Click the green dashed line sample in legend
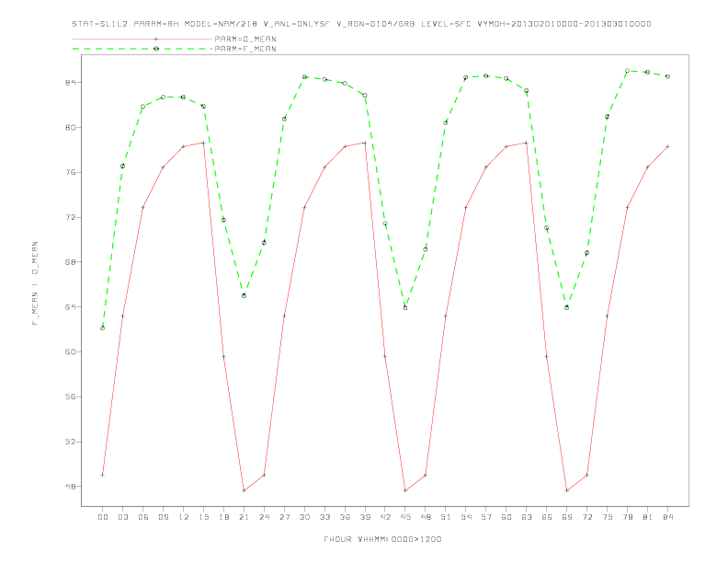This screenshot has height=563, width=728. click(142, 49)
